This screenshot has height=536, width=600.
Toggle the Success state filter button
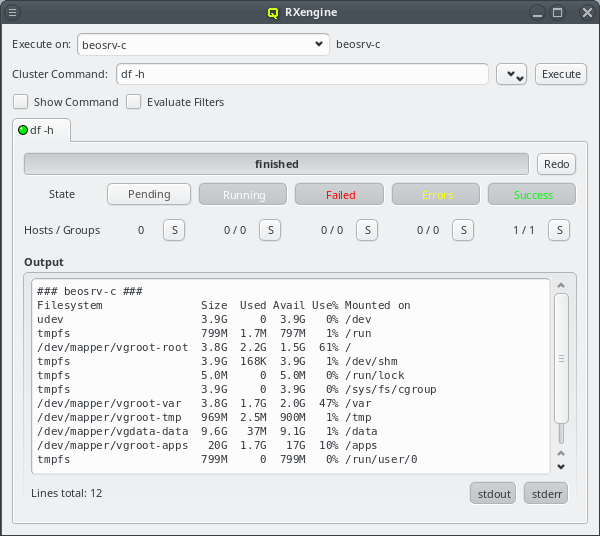coord(532,194)
